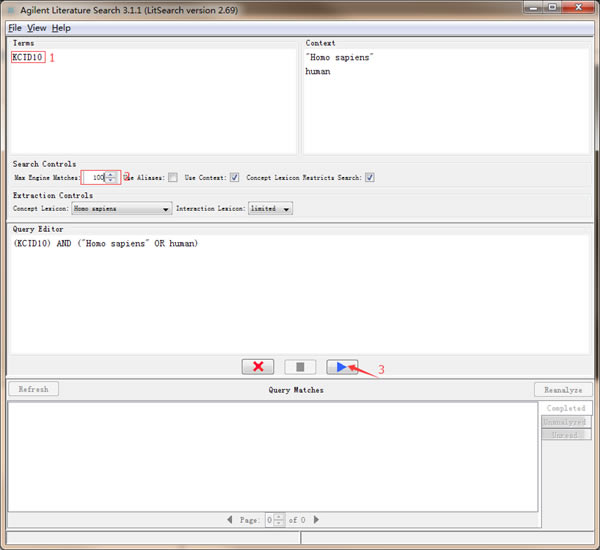Click the Refresh button
Screen dimensions: 600x550
pyautogui.click(x=33, y=389)
